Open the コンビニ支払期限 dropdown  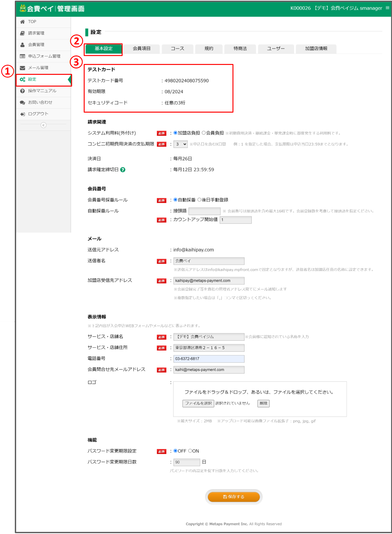[x=180, y=144]
